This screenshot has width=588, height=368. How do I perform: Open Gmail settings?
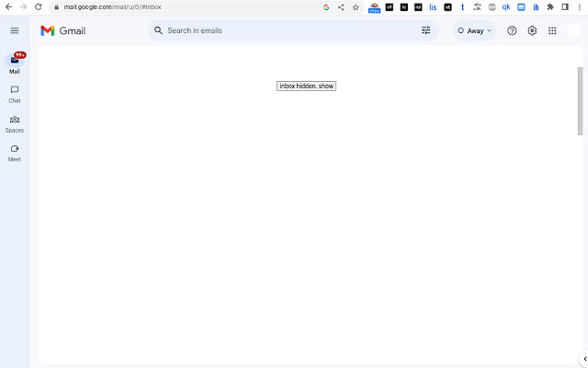coord(532,30)
